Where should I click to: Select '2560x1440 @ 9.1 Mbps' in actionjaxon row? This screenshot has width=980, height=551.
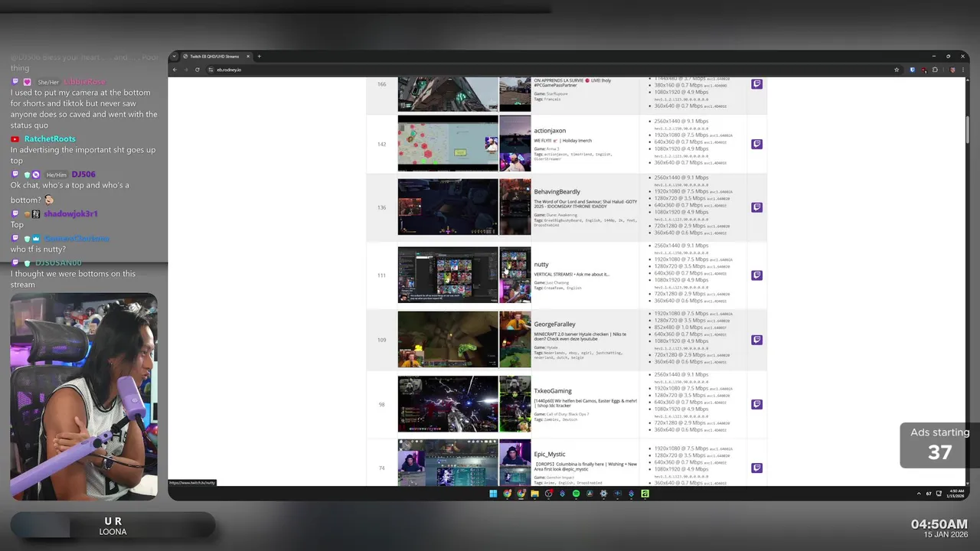tap(681, 121)
